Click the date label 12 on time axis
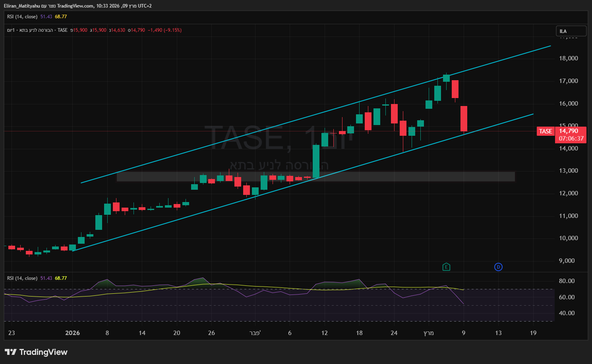592x364 pixels. tap(325, 333)
